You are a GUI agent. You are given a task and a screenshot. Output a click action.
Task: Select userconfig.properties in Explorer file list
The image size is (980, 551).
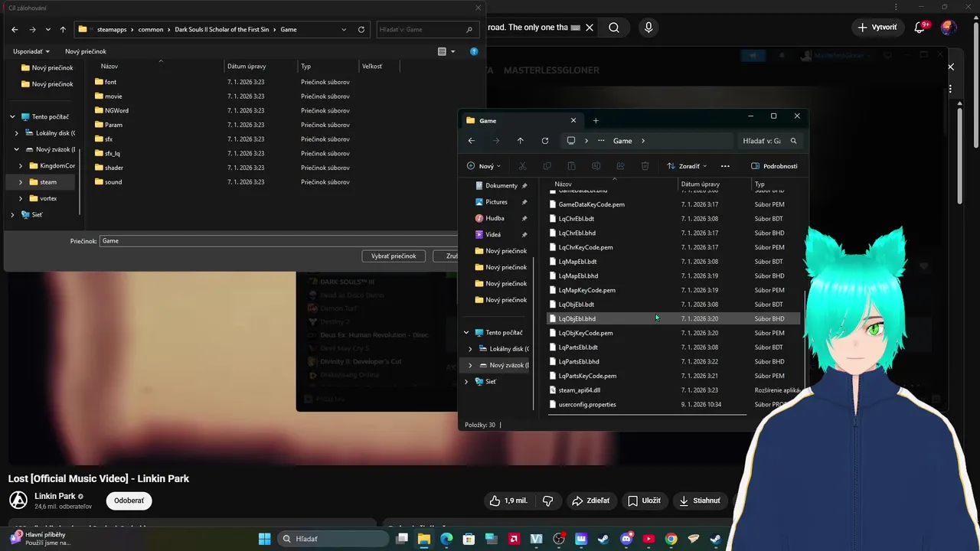coord(587,404)
